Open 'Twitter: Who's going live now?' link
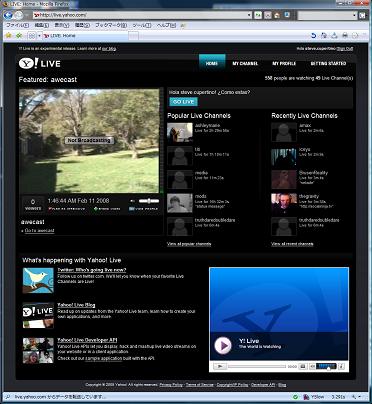This screenshot has width=372, height=404. (x=92, y=270)
